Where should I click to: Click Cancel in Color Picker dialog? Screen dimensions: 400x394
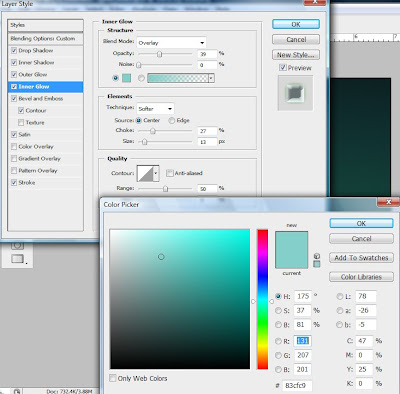click(361, 239)
